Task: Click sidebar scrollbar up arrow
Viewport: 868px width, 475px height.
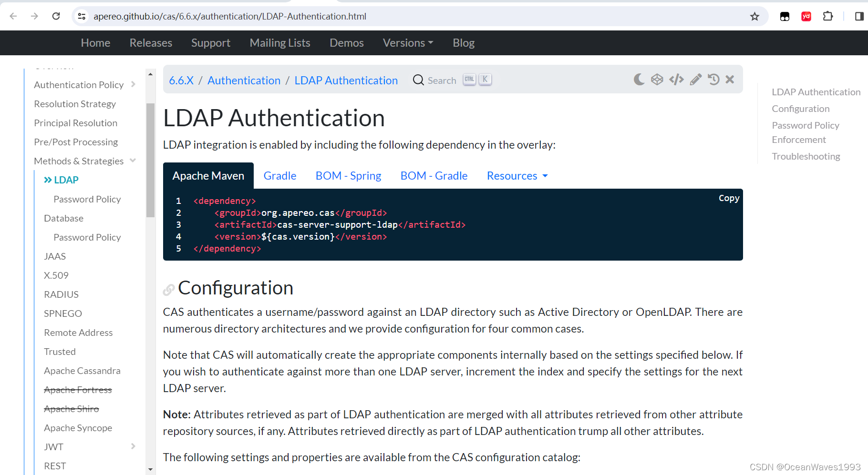Action: (150, 74)
